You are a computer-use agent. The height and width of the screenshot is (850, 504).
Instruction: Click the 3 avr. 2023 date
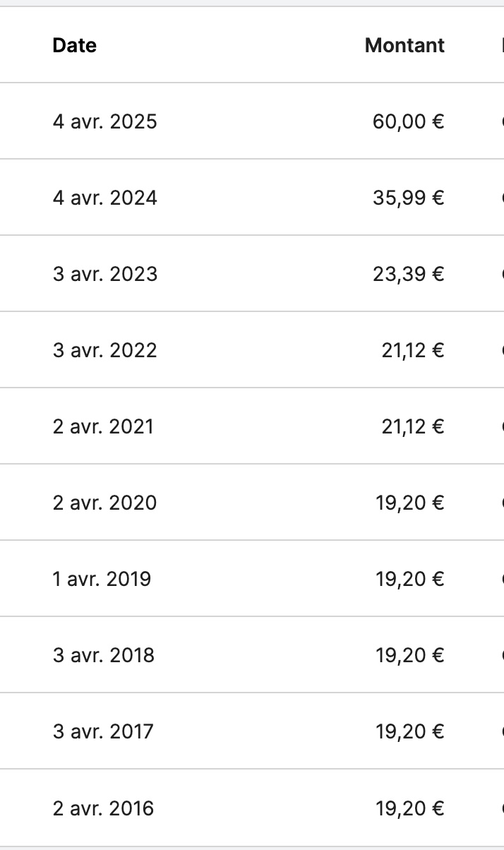[x=104, y=274]
